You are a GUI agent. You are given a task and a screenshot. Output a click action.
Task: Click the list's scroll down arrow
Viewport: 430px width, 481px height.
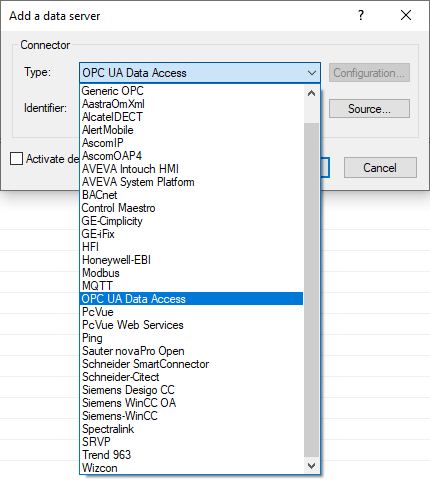point(311,466)
